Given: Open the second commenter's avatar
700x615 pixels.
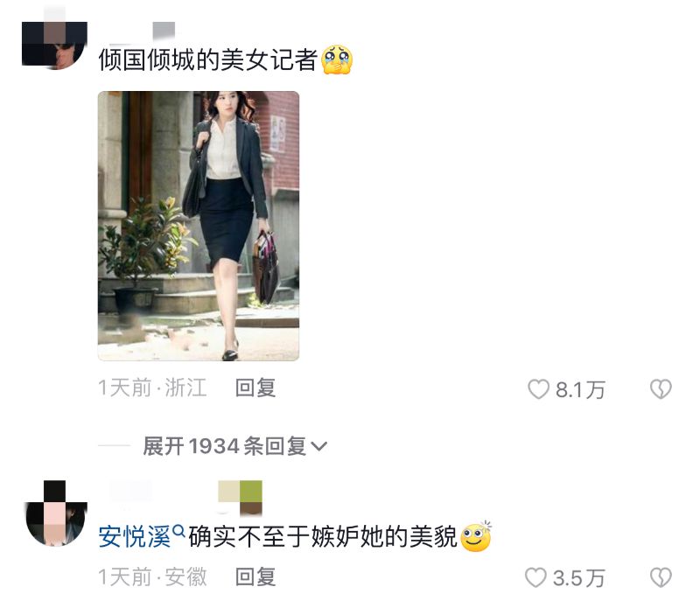Looking at the screenshot, I should [55, 514].
